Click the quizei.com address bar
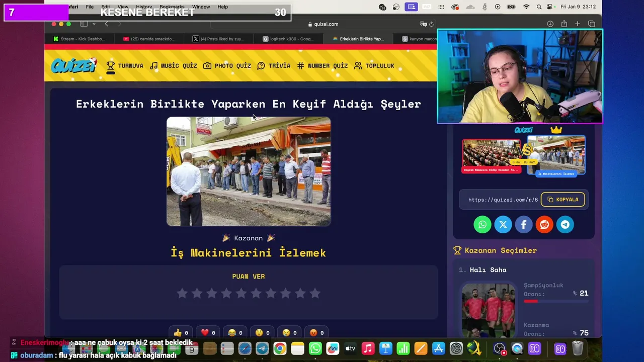Screen dimensions: 644x362 click(x=323, y=24)
